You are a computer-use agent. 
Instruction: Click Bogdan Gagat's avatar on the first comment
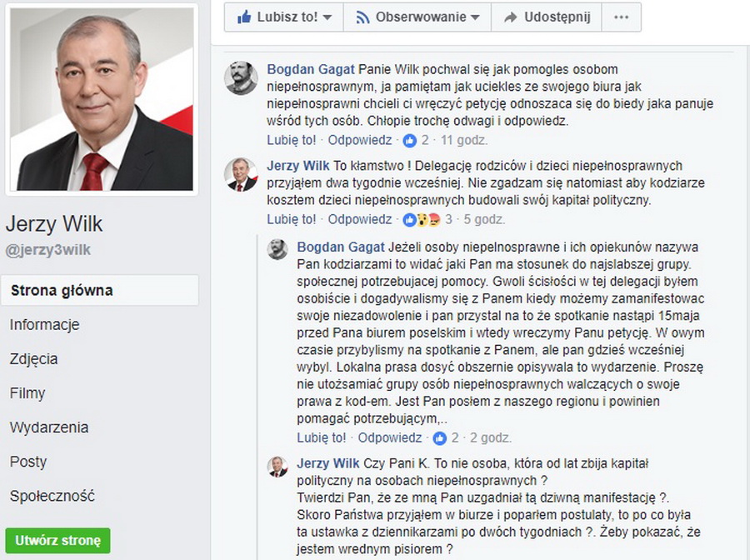click(242, 78)
